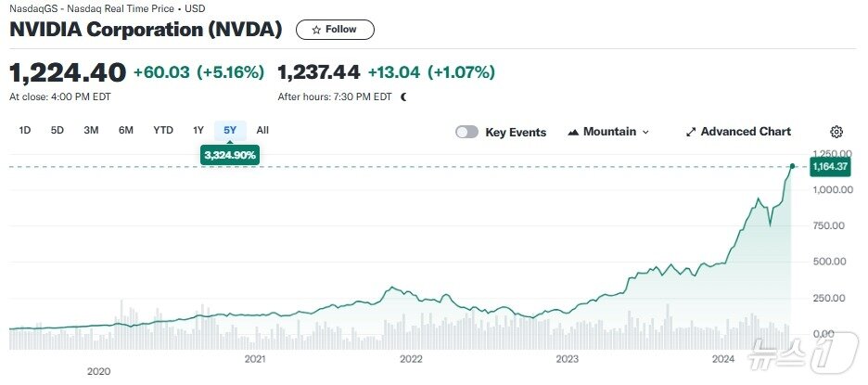Choose the 1Y time range
This screenshot has height=385, width=868.
198,130
